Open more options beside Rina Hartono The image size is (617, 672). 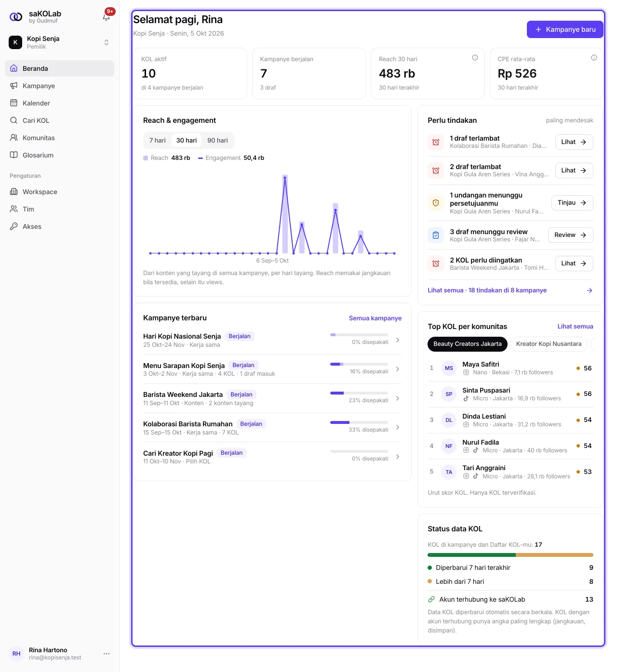[x=107, y=654]
